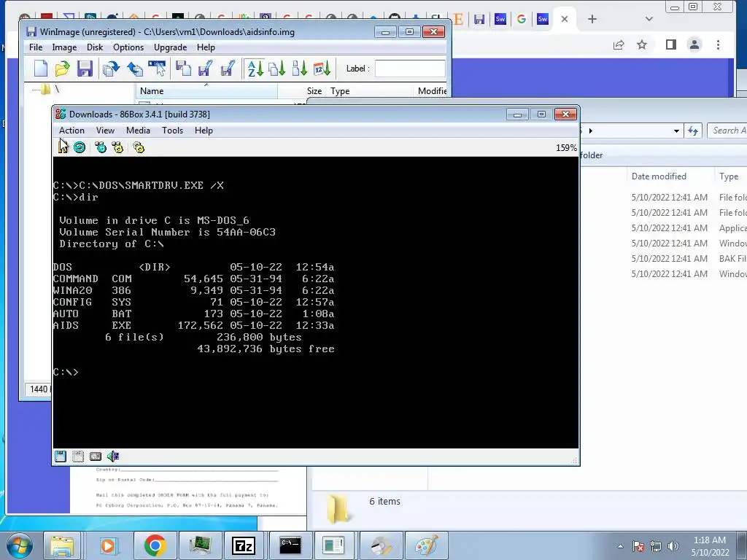The width and height of the screenshot is (747, 560).
Task: Click the 86Box Pause/Run emulation toolbar icon
Action: (x=63, y=147)
